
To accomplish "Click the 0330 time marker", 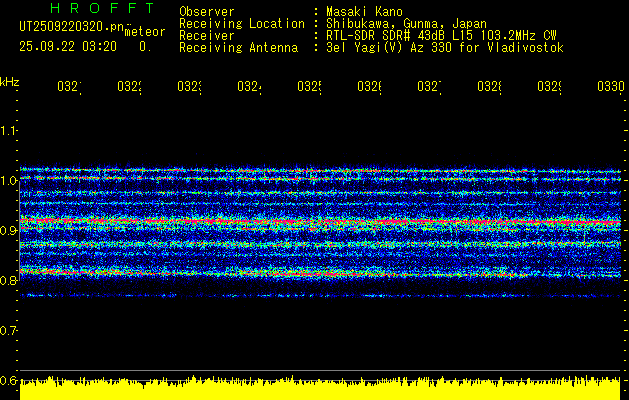I will click(x=611, y=86).
